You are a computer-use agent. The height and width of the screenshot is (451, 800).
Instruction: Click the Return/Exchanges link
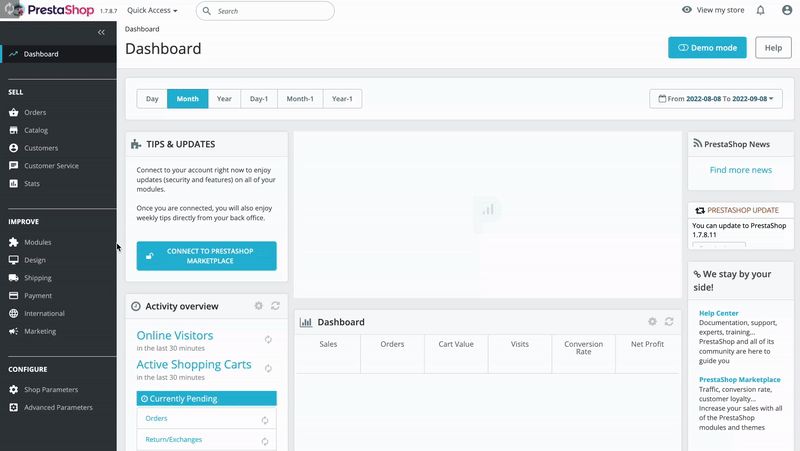coord(173,440)
